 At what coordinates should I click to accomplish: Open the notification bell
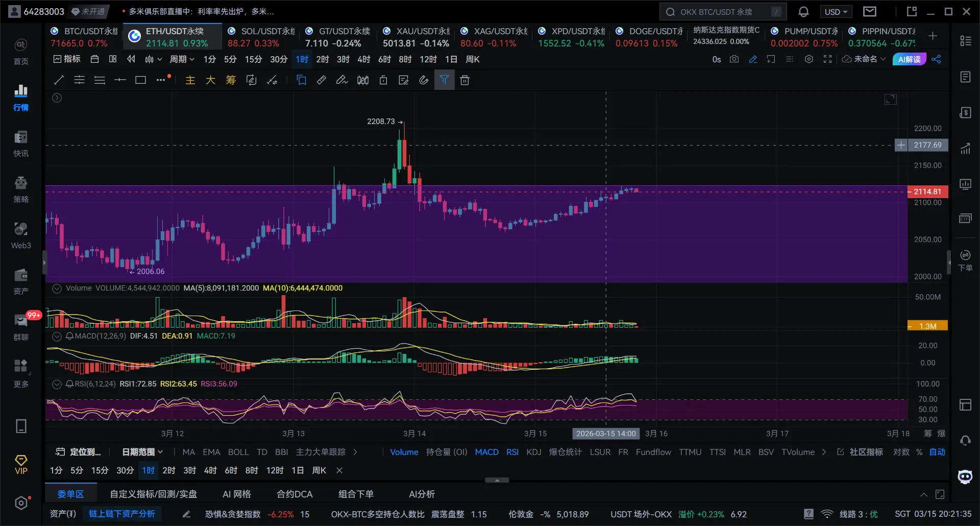[x=803, y=12]
